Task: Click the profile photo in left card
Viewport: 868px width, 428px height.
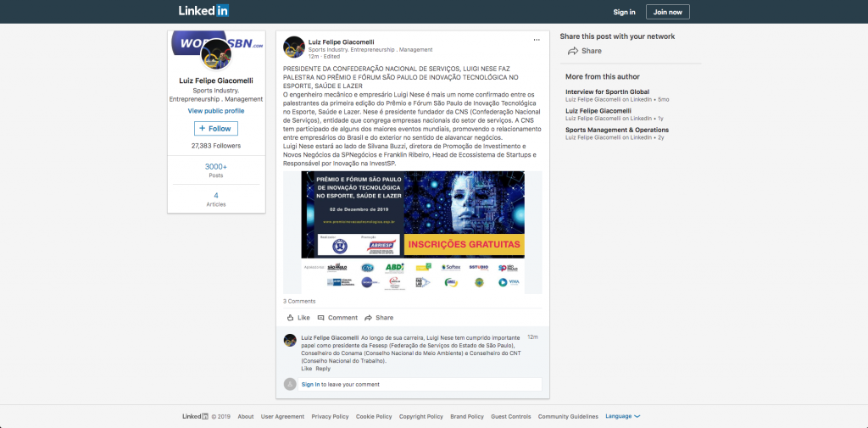Action: tap(216, 54)
